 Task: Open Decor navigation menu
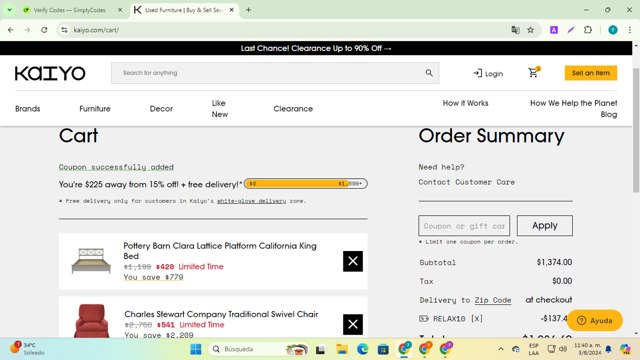tap(161, 109)
